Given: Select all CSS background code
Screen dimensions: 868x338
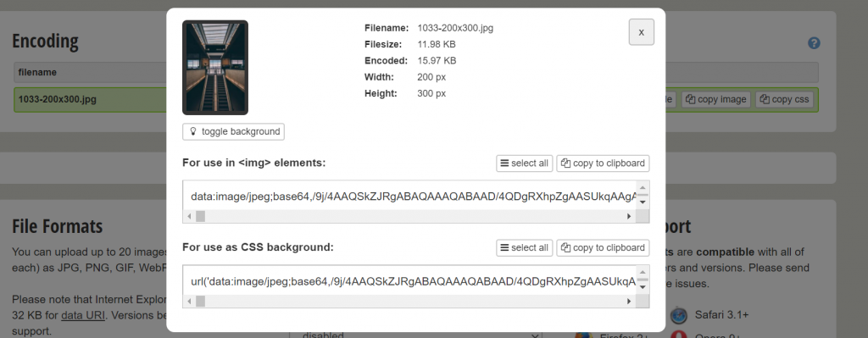Looking at the screenshot, I should [x=524, y=248].
